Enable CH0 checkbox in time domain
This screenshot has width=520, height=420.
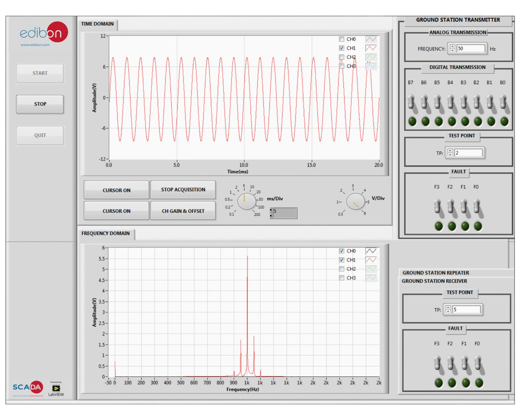pos(342,39)
